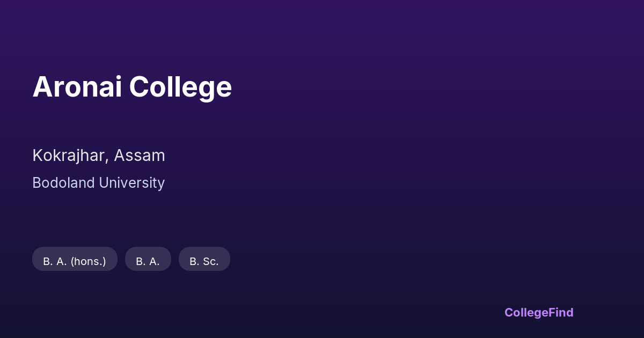Click the Aronai College heading
644x338 pixels.
pos(132,86)
